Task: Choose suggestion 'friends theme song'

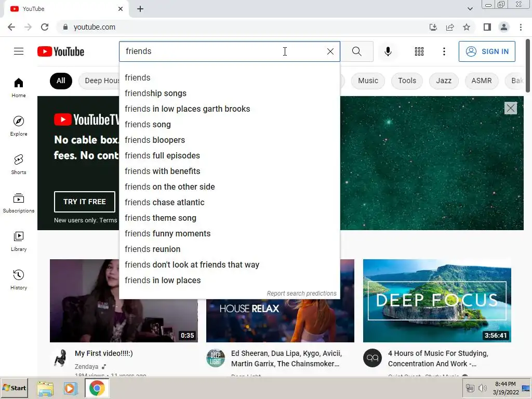Action: coord(229,218)
